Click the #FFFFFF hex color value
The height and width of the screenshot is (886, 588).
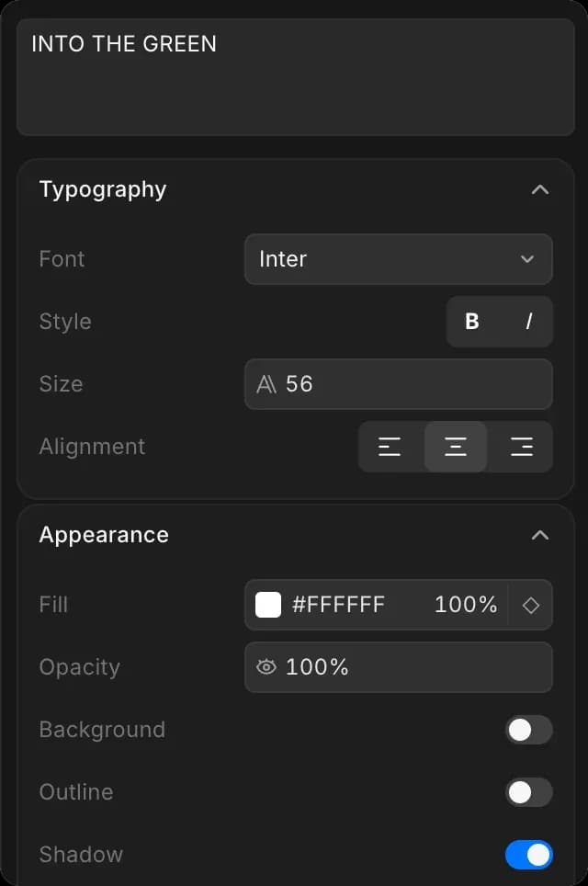(x=338, y=605)
